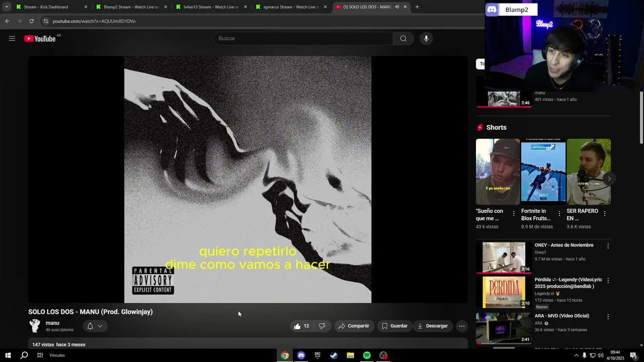Image resolution: width=644 pixels, height=362 pixels.
Task: Click the browser forward arrow
Action: pos(19,21)
